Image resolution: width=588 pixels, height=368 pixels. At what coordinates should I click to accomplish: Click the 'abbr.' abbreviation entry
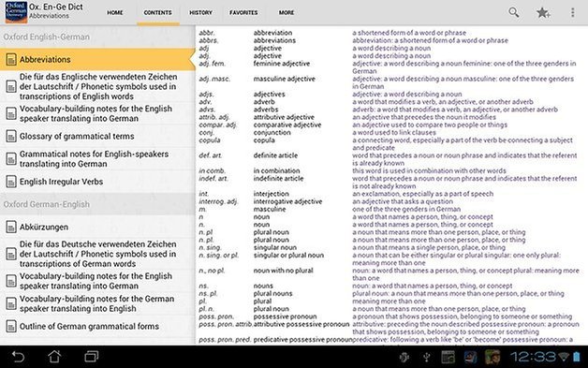coord(207,33)
